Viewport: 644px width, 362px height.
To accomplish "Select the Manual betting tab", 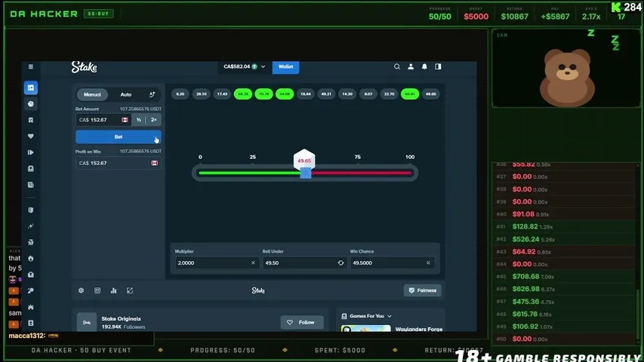I will (92, 94).
